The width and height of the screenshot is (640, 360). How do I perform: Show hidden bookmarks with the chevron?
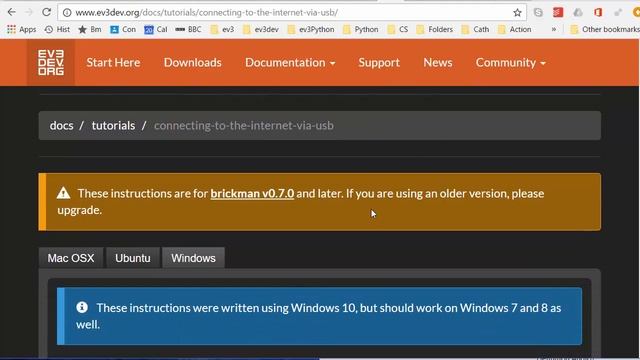[x=553, y=29]
